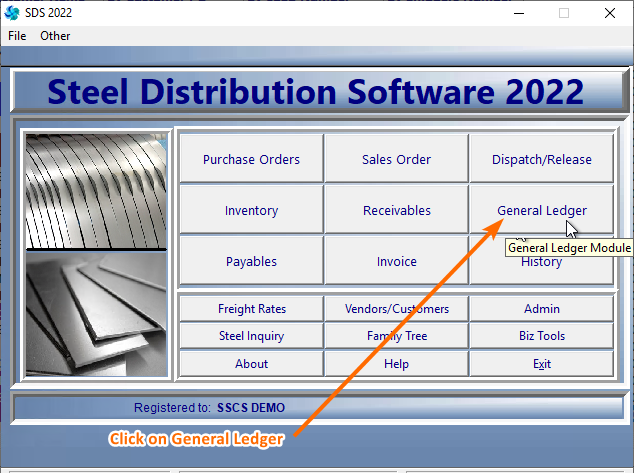Open the Invoice module
Viewport: 634px width, 473px height.
tap(396, 261)
